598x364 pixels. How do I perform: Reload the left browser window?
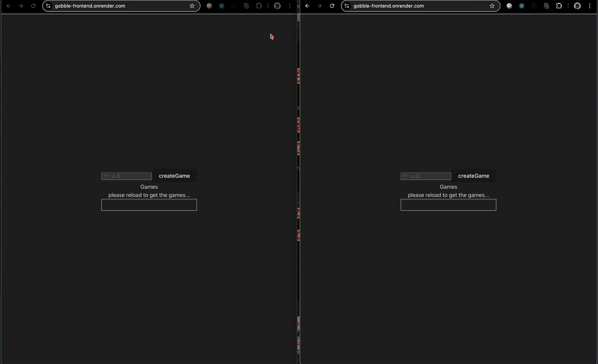tap(33, 6)
